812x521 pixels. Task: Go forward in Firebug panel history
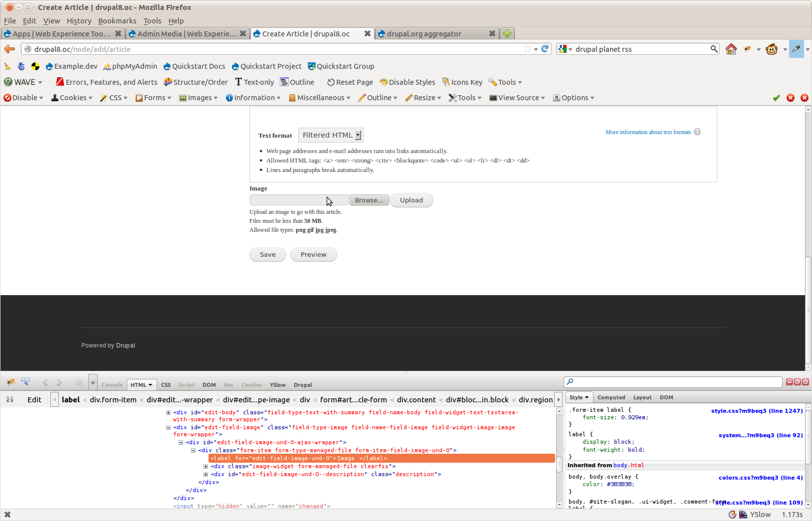[59, 382]
